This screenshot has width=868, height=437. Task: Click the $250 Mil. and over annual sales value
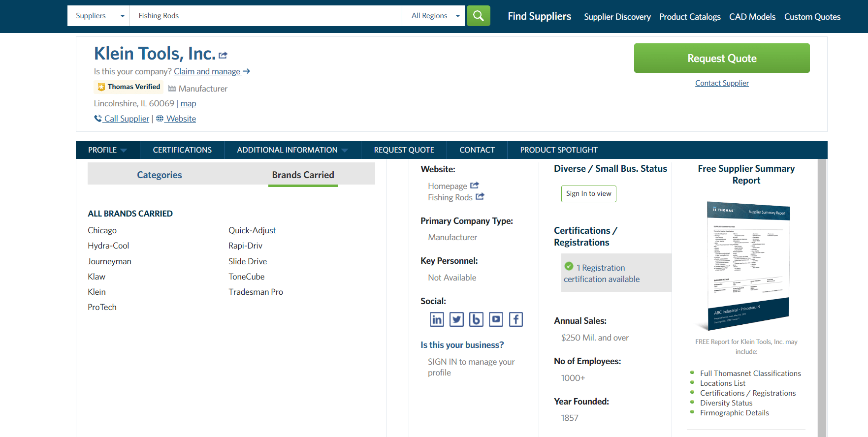[595, 338]
